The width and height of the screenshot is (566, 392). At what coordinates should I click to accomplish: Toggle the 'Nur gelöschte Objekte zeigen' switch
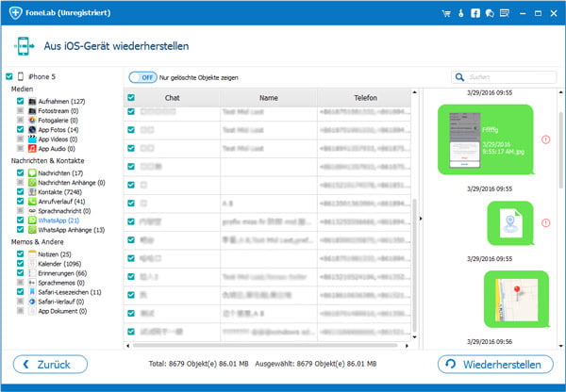tap(141, 76)
